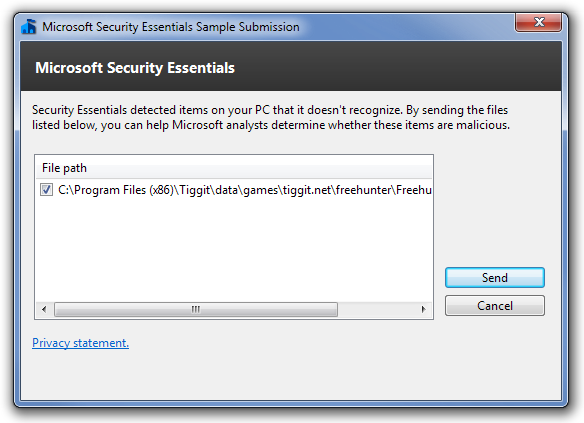The height and width of the screenshot is (423, 584).
Task: Click scrollbar track right of the thumb
Action: pyautogui.click(x=376, y=309)
